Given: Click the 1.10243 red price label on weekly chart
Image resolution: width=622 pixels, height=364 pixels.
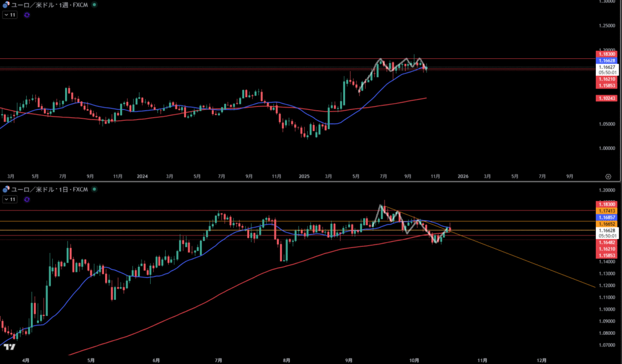Looking at the screenshot, I should click(608, 98).
